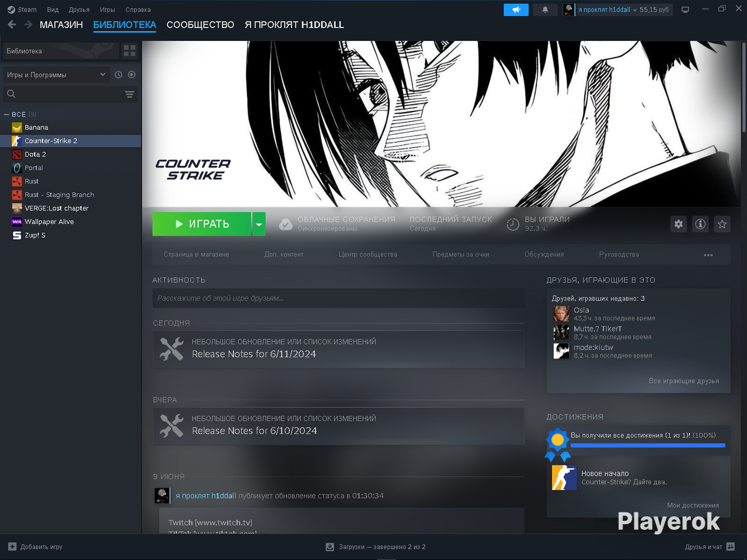Click the Add a game plus icon
This screenshot has width=747, height=560.
tap(12, 547)
